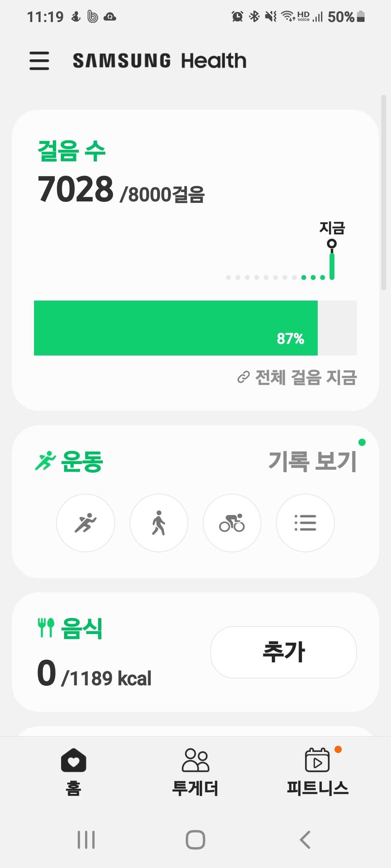Open the 걸음 수 step count heading
This screenshot has width=391, height=868.
click(72, 150)
